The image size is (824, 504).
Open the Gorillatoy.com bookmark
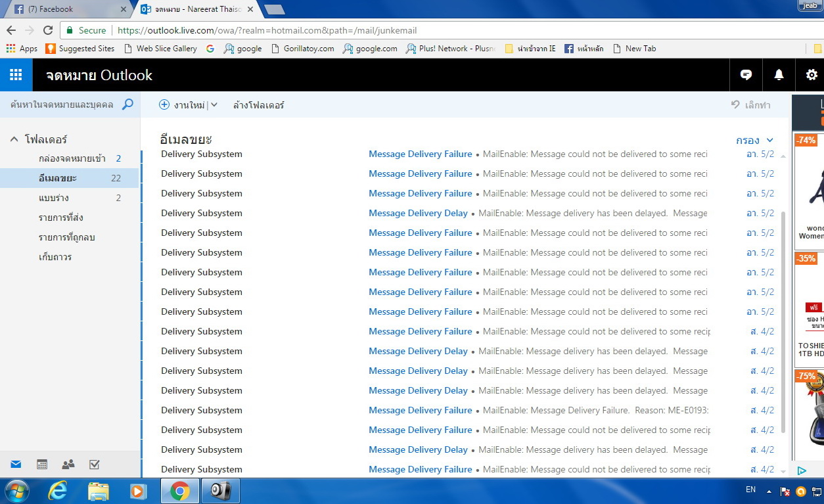(302, 49)
